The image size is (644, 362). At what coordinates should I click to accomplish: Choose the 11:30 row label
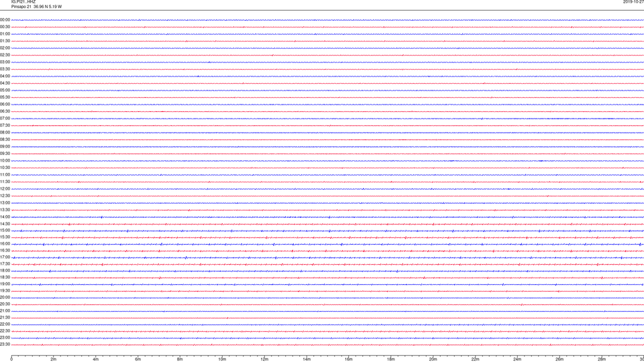(5, 182)
